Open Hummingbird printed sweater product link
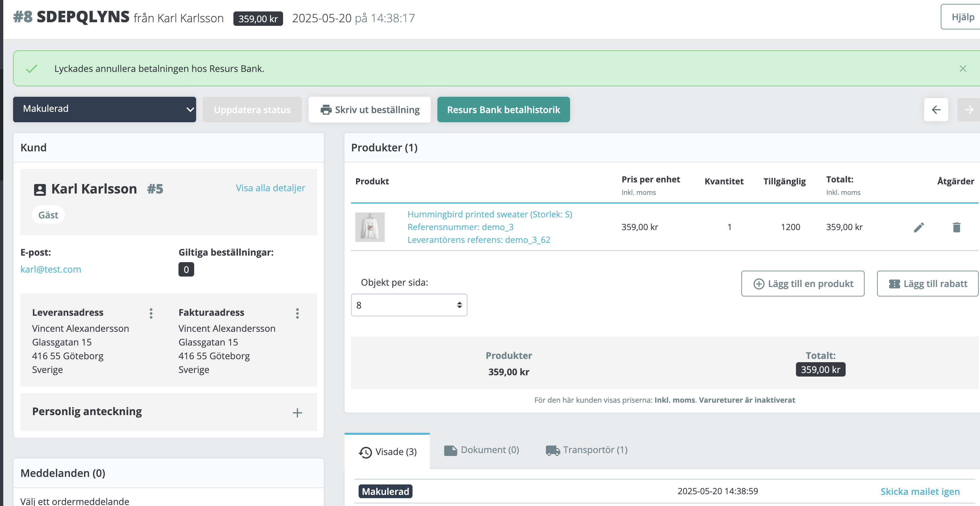Screen dimensions: 980x506 pyautogui.click(x=490, y=214)
